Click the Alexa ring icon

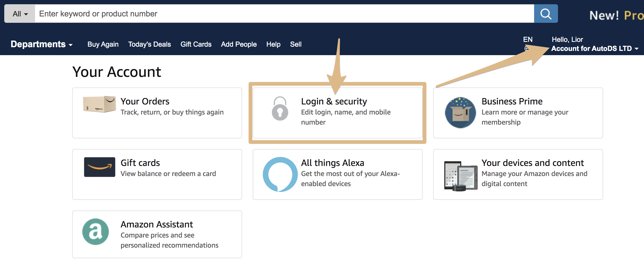tap(280, 174)
